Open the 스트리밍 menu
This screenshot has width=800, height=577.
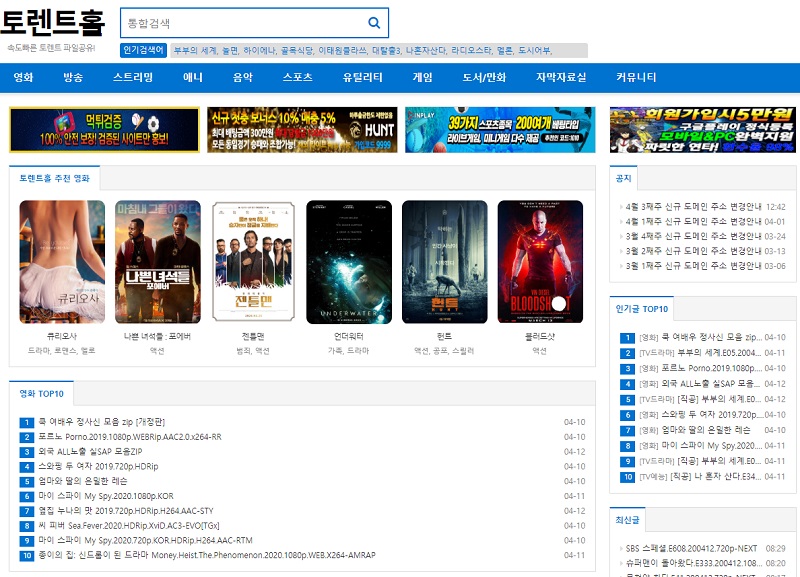click(x=133, y=78)
